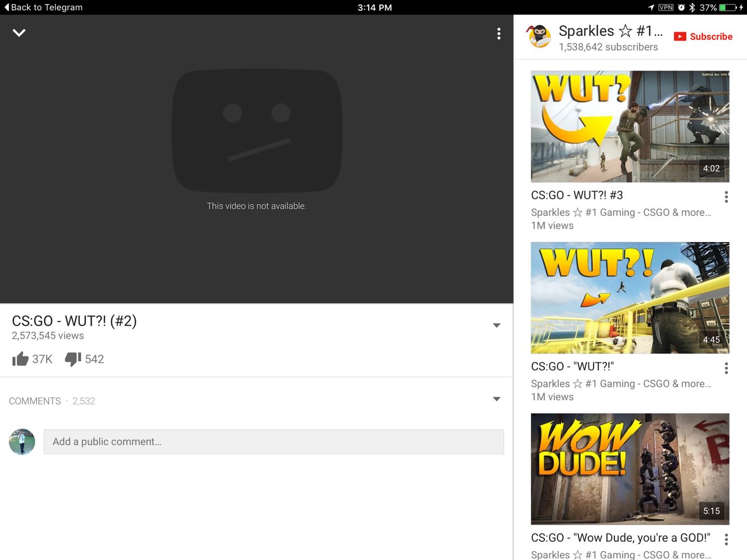Open the CS:GO - "WUT?!" video title
This screenshot has height=560, width=747.
573,366
